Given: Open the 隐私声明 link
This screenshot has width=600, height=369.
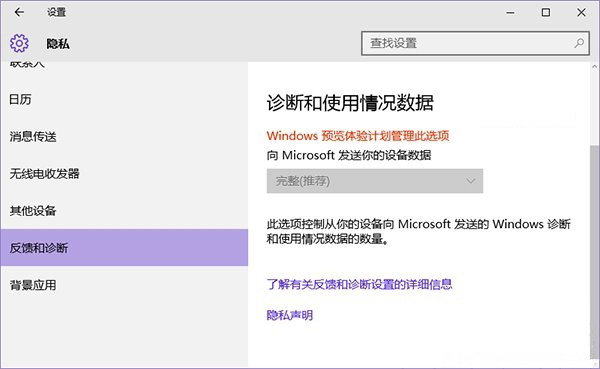Looking at the screenshot, I should tap(290, 315).
